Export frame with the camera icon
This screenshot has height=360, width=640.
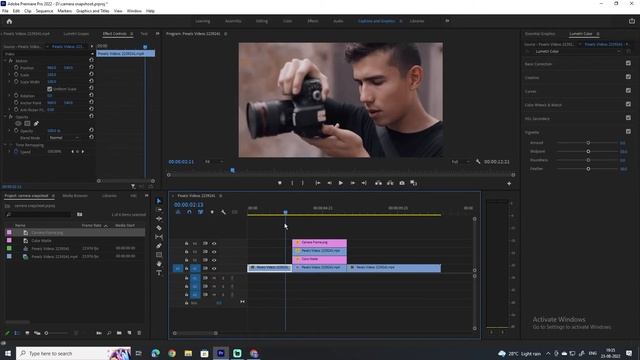(x=402, y=183)
